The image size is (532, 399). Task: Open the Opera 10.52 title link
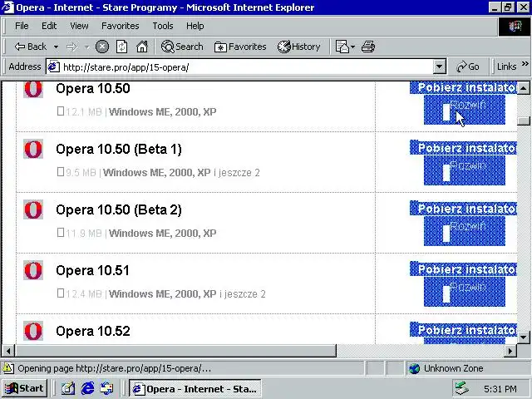pyautogui.click(x=92, y=331)
